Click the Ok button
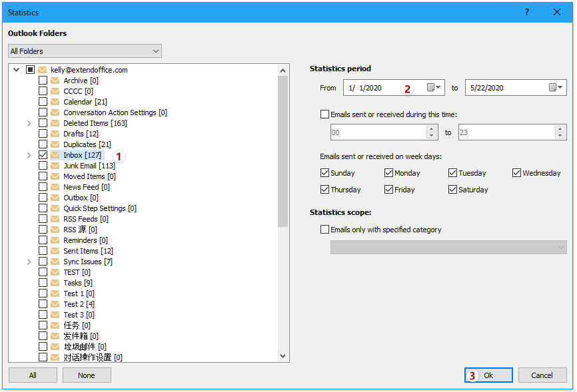Viewport: 577px width, 392px height. tap(488, 375)
